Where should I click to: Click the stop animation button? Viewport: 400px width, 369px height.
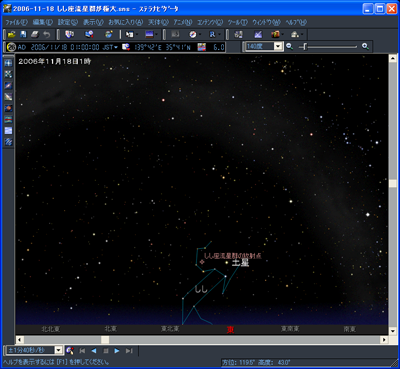click(x=106, y=351)
